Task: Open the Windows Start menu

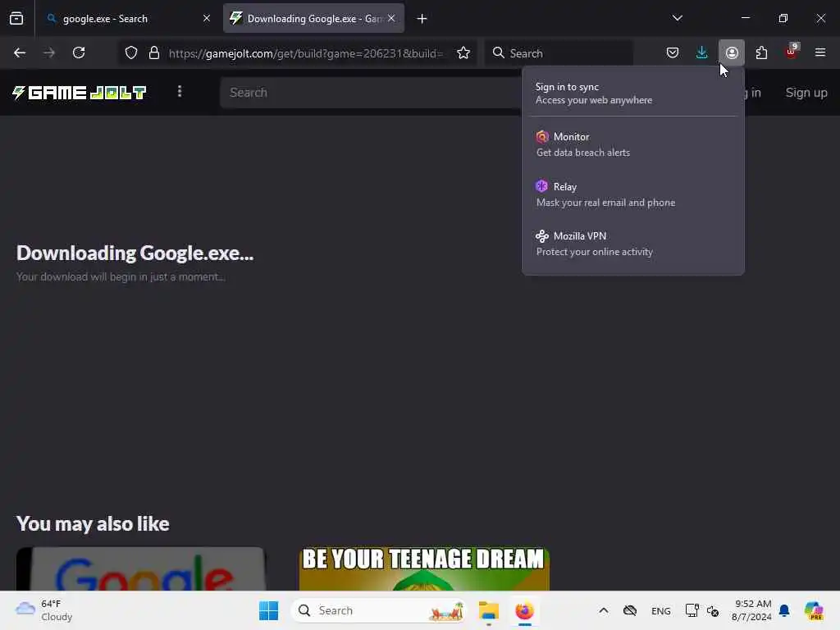Action: pyautogui.click(x=268, y=610)
